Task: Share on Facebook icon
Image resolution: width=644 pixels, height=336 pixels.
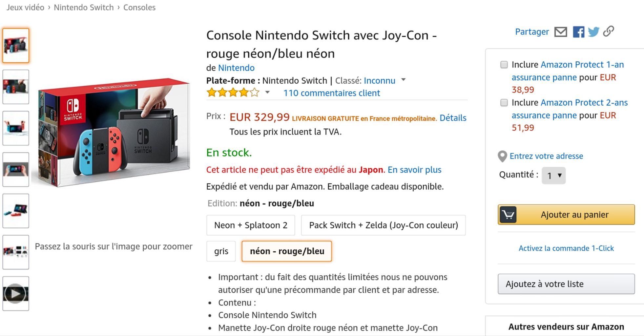Action: click(578, 32)
